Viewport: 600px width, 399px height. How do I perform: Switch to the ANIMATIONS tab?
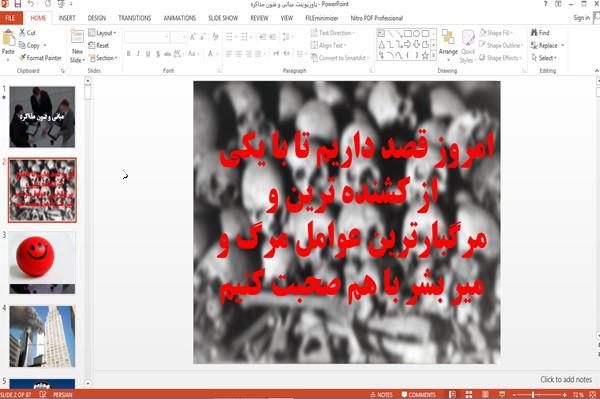pos(180,18)
